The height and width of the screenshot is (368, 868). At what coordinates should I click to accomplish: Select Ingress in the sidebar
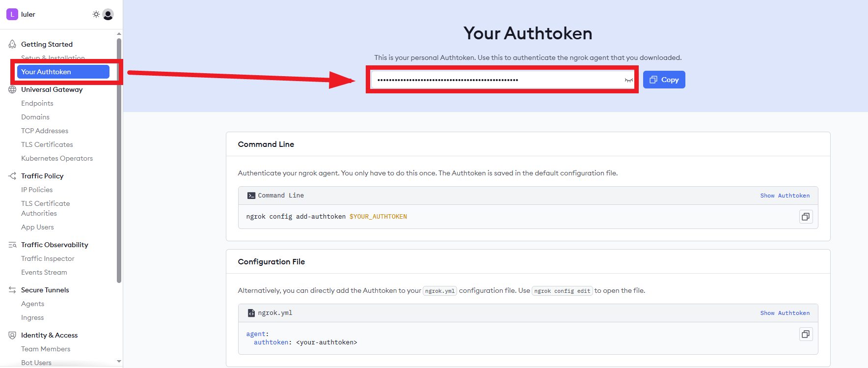pyautogui.click(x=32, y=317)
